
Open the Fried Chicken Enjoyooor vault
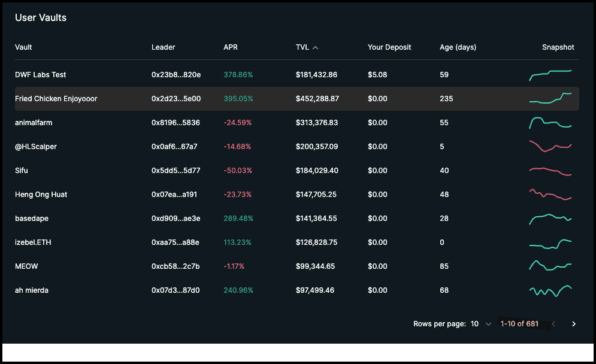tap(56, 99)
